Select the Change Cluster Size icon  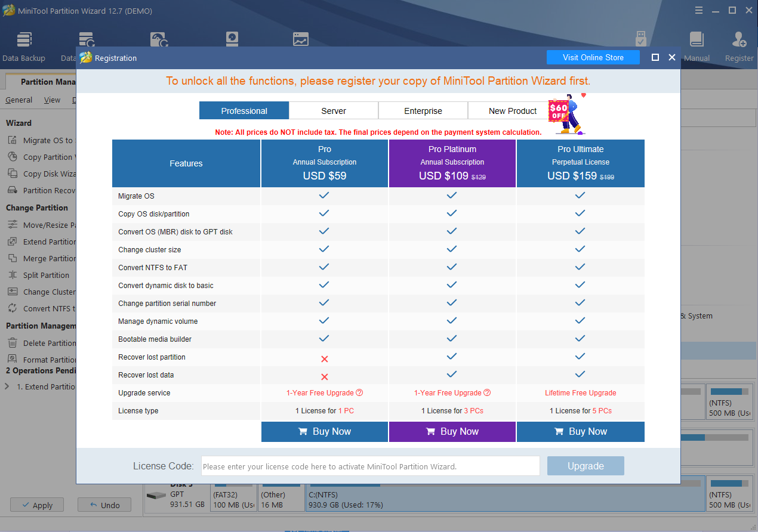(x=13, y=292)
